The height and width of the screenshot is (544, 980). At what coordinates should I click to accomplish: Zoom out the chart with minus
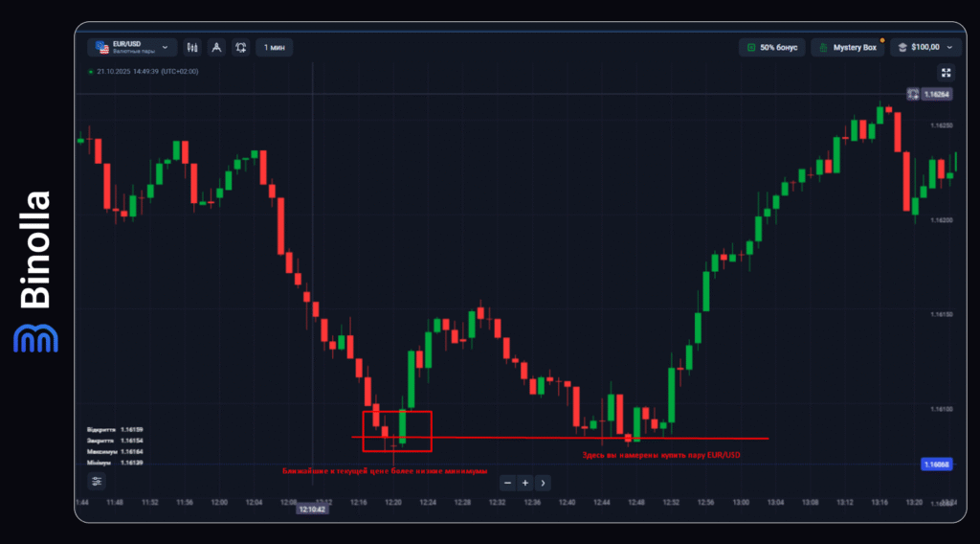pos(507,483)
